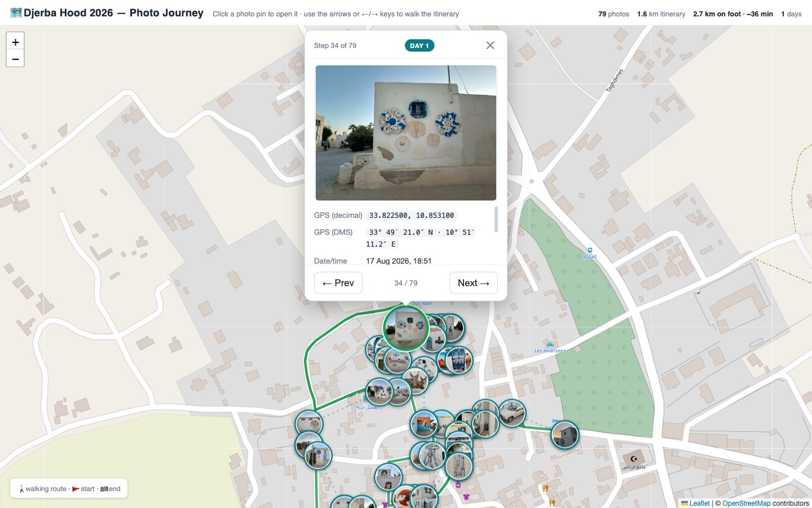Open the grey sketch tree mural pin
Screen dimensions: 812x508
[433, 456]
